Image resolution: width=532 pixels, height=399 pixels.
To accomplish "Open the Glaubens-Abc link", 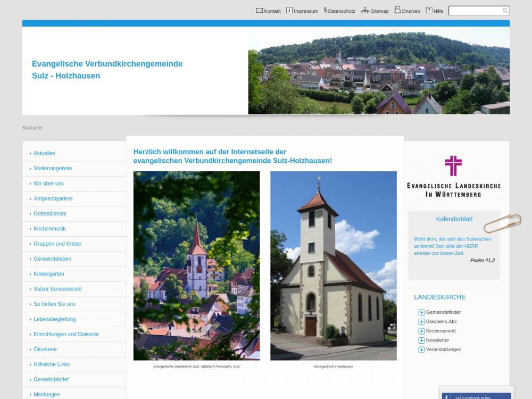I will click(x=441, y=322).
